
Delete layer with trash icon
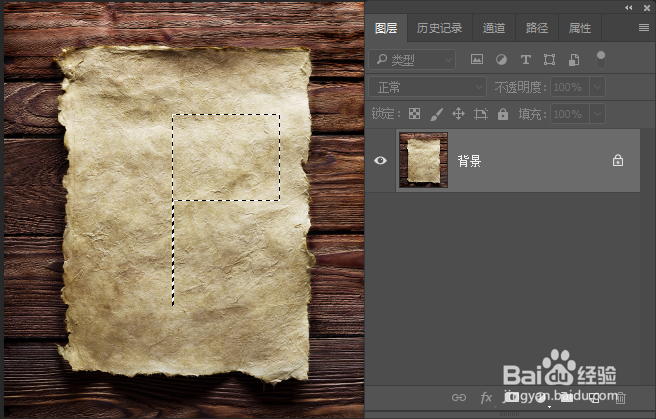[621, 398]
